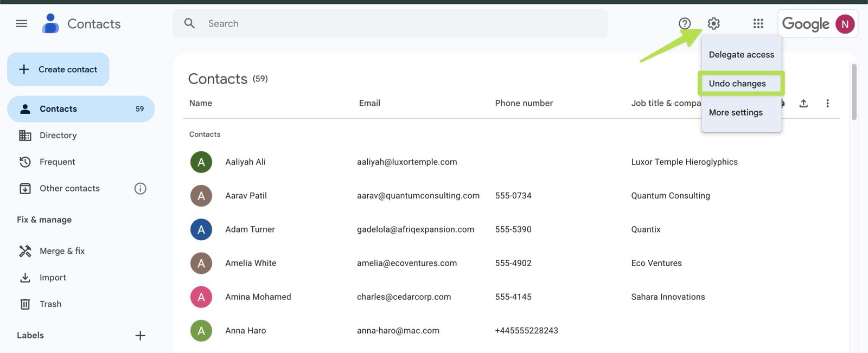Click the Email column header
The width and height of the screenshot is (868, 353).
369,103
